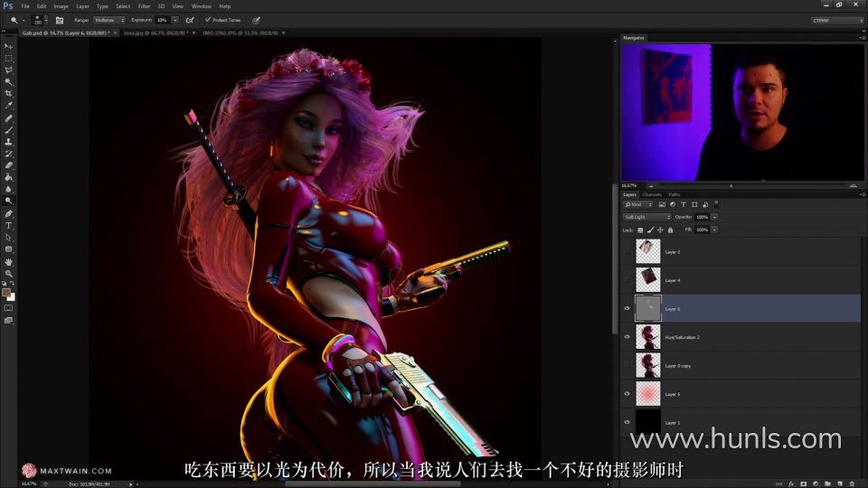
Task: Hide Layer 5 visibility eye
Action: click(627, 394)
